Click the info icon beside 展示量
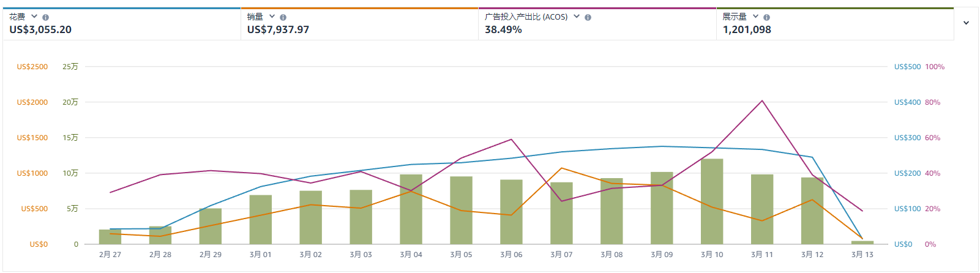980x273 pixels. click(766, 18)
